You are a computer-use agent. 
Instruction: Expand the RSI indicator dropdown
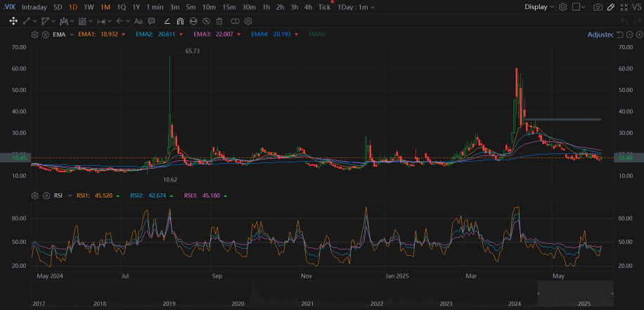70,195
